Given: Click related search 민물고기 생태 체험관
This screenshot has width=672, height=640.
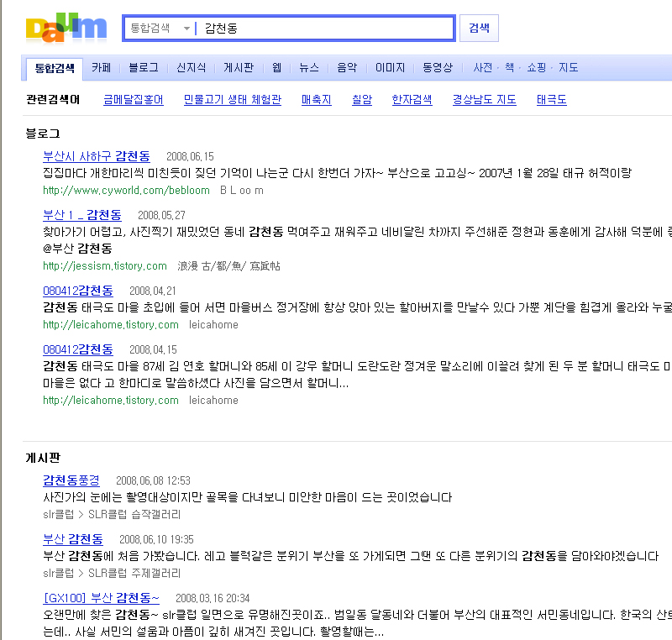Looking at the screenshot, I should (233, 100).
